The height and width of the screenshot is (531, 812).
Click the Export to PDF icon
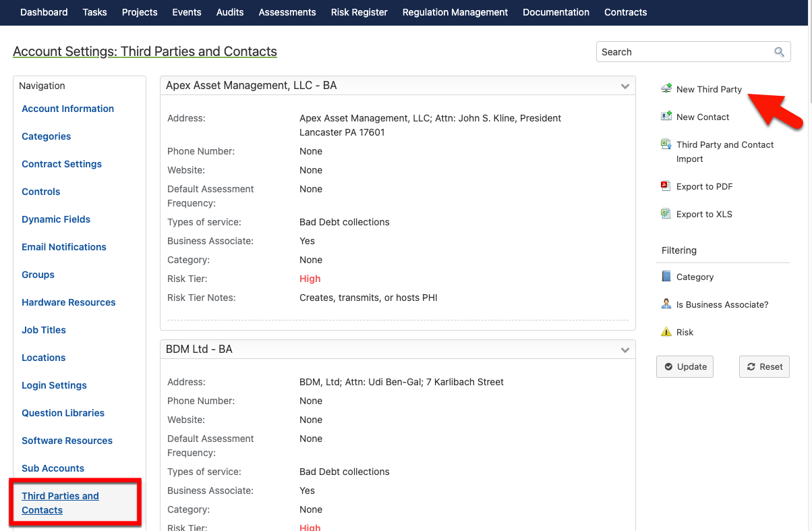(x=666, y=186)
